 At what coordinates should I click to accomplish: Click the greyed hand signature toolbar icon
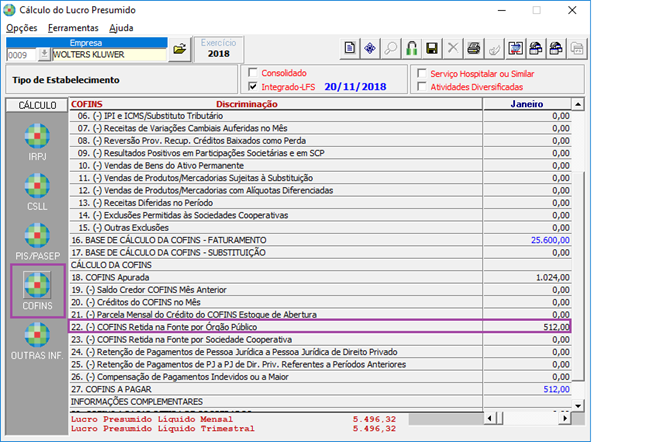(494, 48)
